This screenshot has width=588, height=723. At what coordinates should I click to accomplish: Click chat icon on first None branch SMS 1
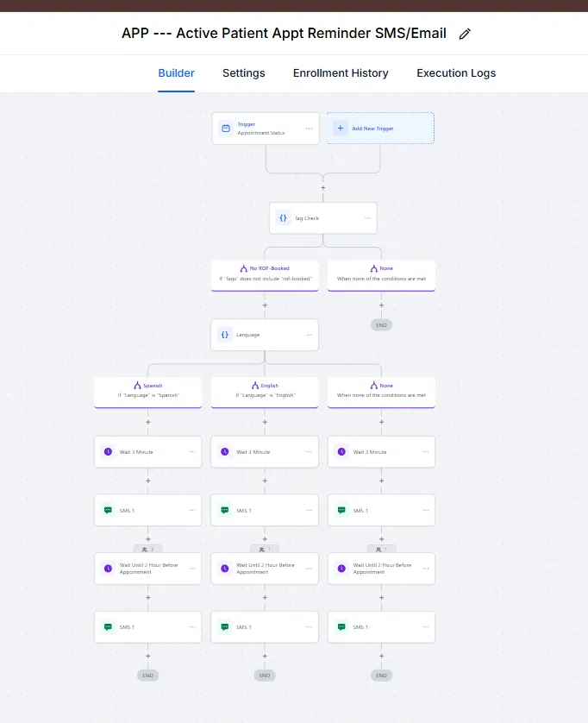tap(341, 511)
